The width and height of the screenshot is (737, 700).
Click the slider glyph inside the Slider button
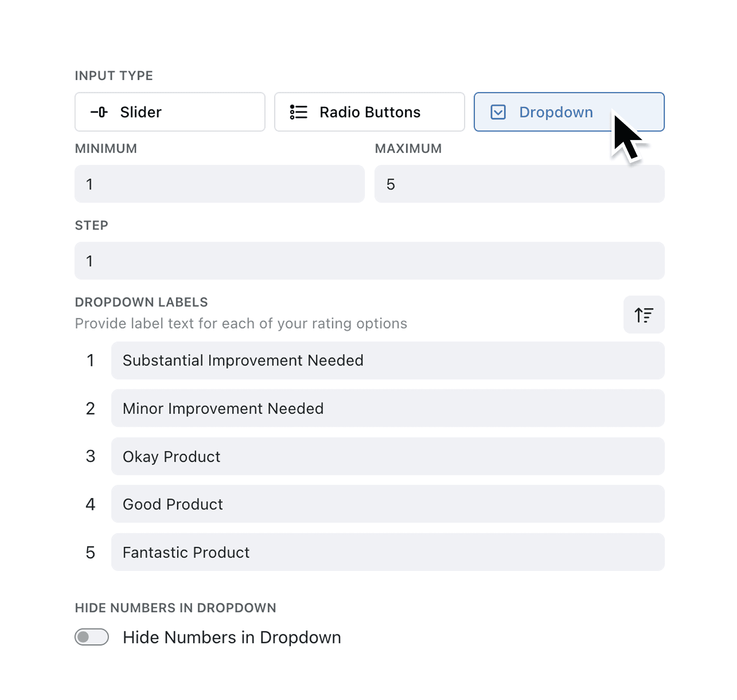pyautogui.click(x=98, y=112)
